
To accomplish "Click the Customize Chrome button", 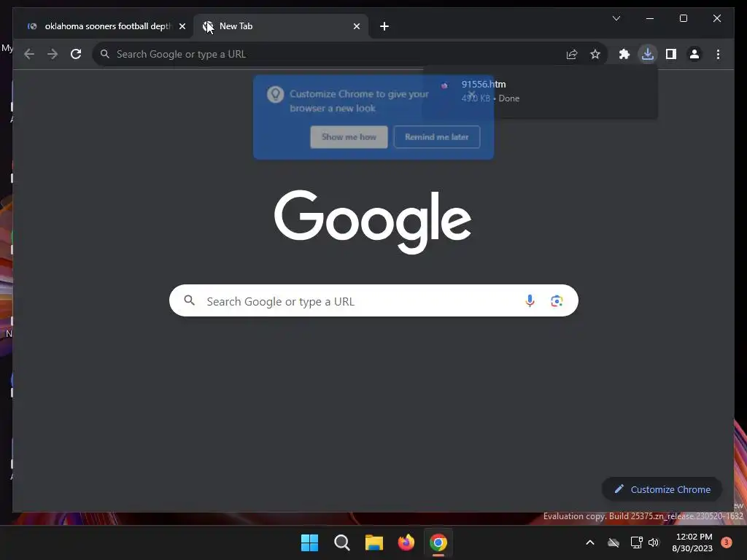I will click(x=662, y=489).
